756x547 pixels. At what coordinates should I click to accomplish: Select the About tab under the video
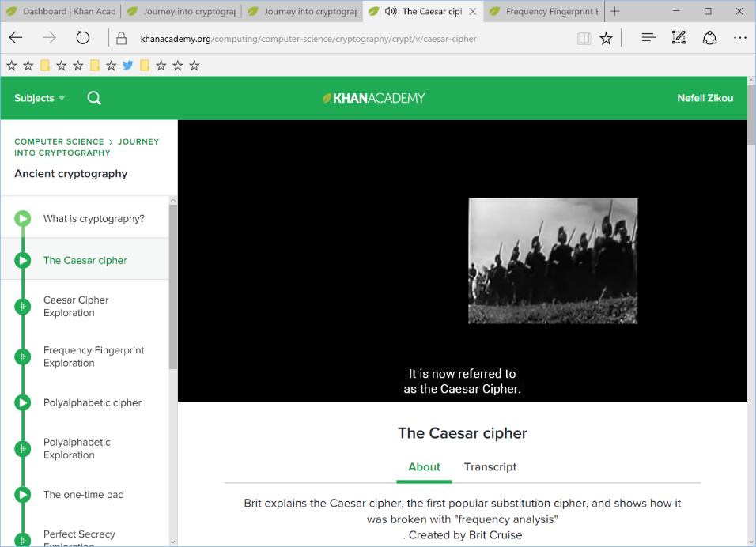pyautogui.click(x=425, y=467)
